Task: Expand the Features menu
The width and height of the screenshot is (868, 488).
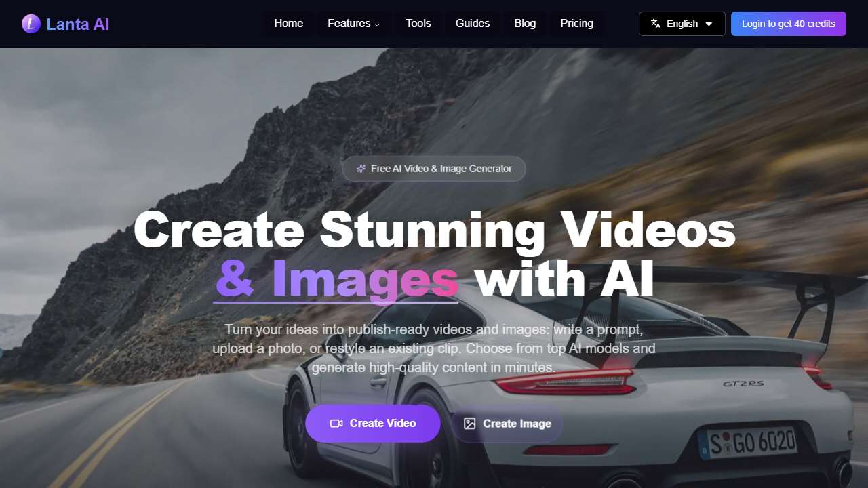Action: (349, 23)
